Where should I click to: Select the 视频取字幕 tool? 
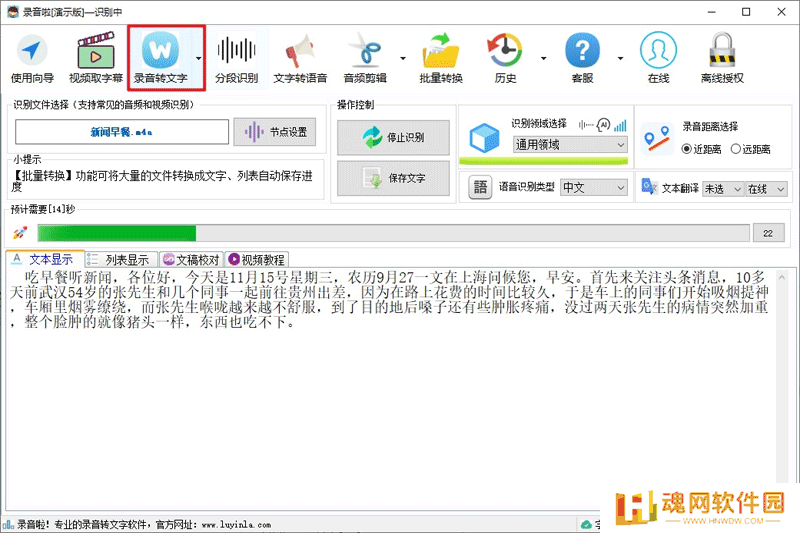[95, 58]
